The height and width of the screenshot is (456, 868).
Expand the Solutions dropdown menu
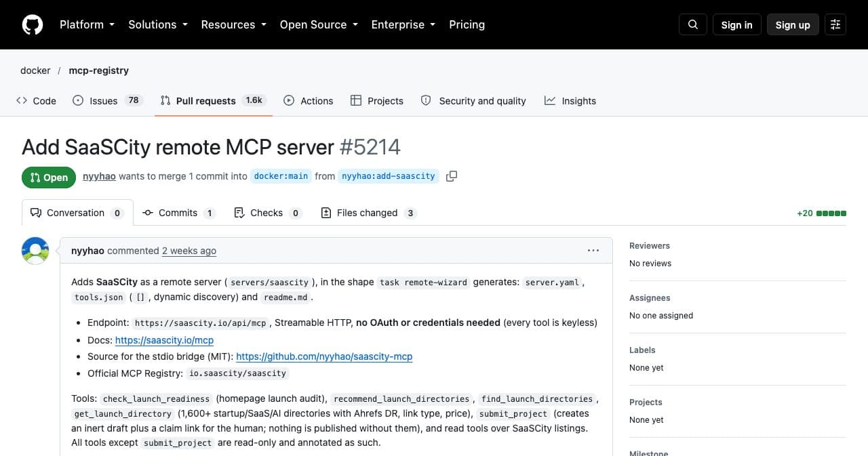[157, 24]
